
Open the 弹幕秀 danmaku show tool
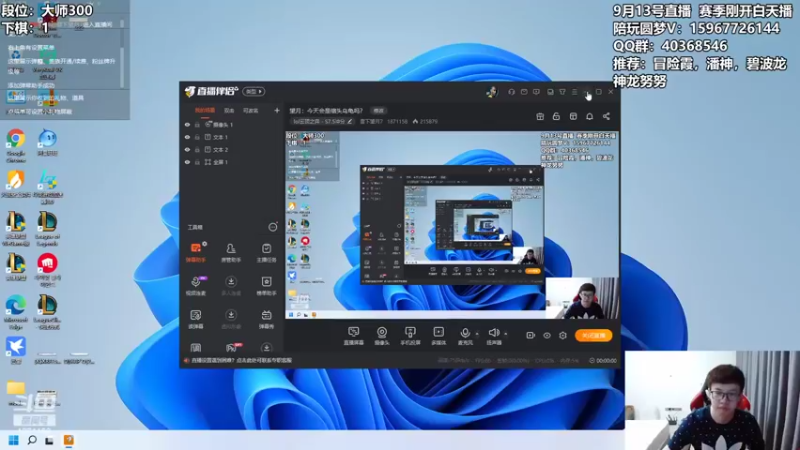point(266,319)
